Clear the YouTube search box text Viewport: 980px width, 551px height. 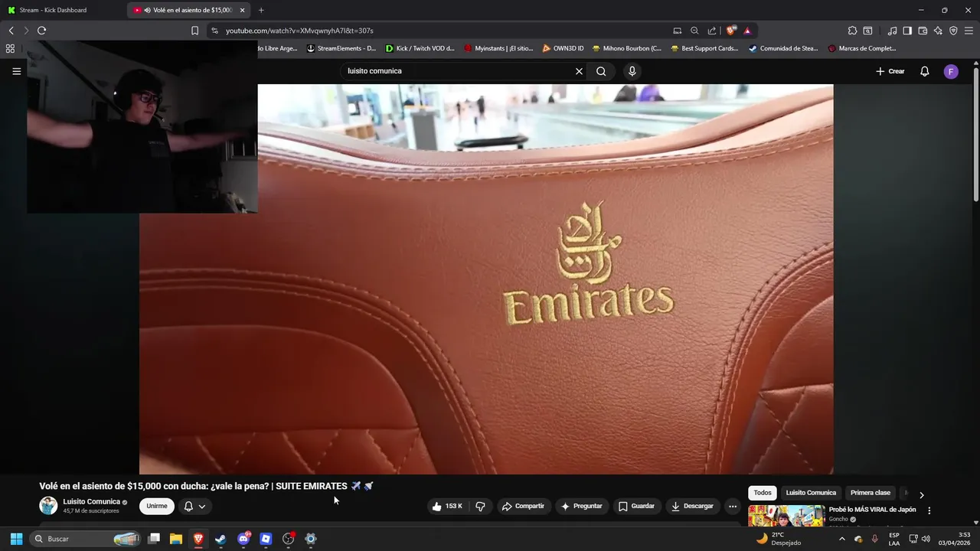pyautogui.click(x=579, y=71)
